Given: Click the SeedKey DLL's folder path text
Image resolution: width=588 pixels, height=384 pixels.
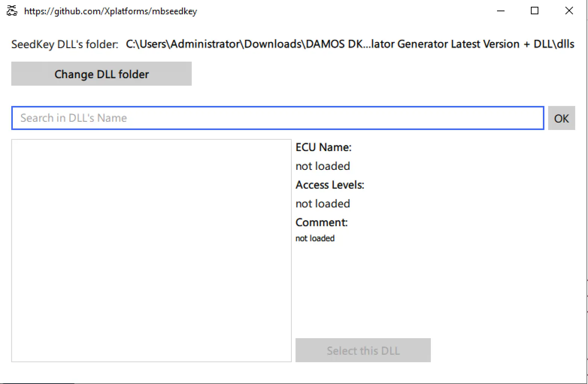Looking at the screenshot, I should click(x=350, y=44).
